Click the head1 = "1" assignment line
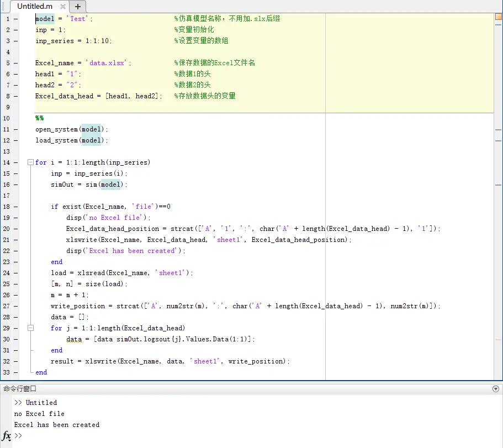This screenshot has height=448, width=503. click(x=58, y=74)
